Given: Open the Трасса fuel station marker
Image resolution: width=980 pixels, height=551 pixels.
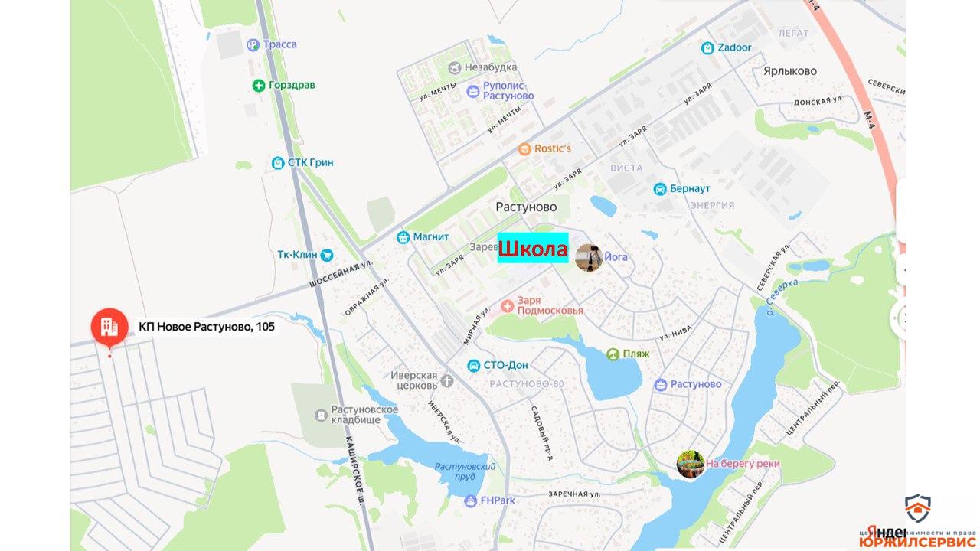Looking at the screenshot, I should pos(253,45).
